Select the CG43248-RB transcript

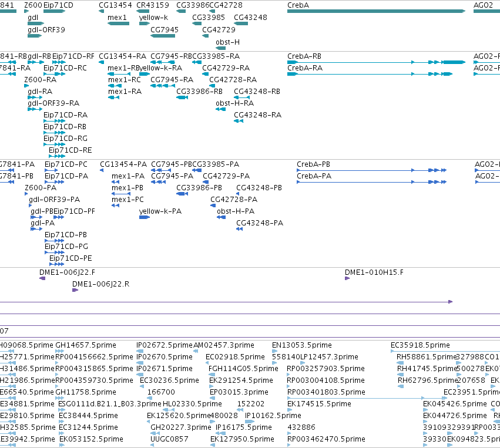point(241,97)
